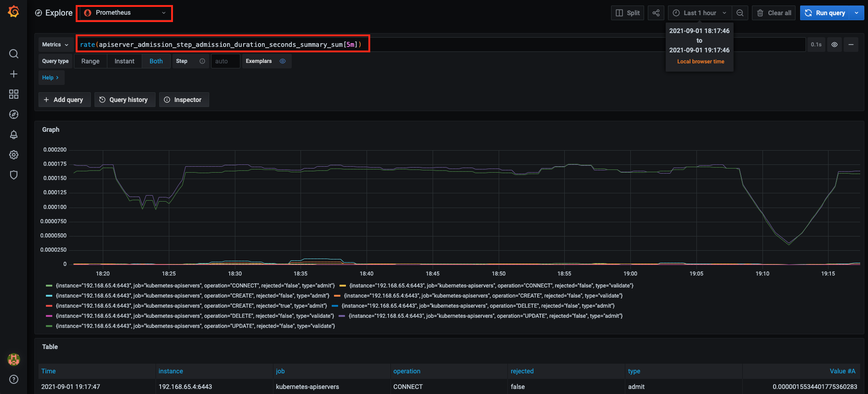Click the Explore page title
Image resolution: width=868 pixels, height=394 pixels.
59,13
